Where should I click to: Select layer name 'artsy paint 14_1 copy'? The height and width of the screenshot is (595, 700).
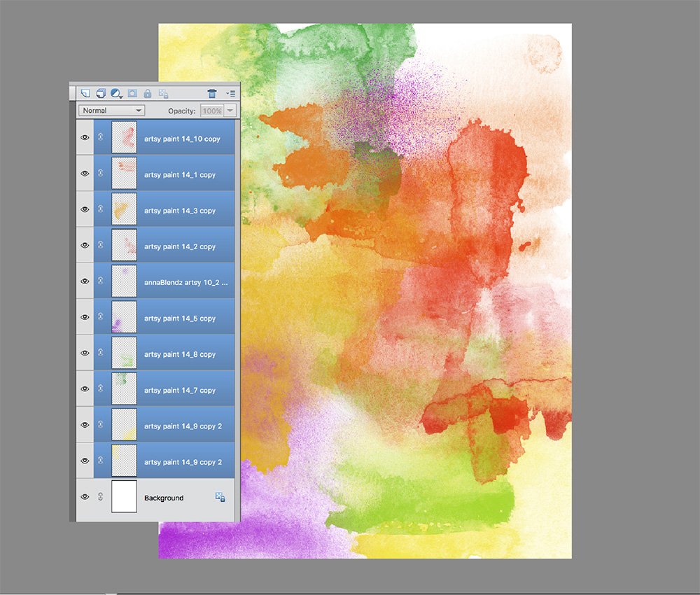coord(180,175)
